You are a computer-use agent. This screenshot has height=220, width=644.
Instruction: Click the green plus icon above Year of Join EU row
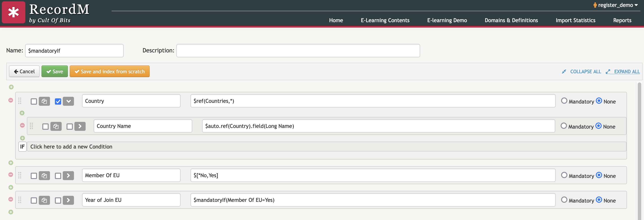click(11, 187)
